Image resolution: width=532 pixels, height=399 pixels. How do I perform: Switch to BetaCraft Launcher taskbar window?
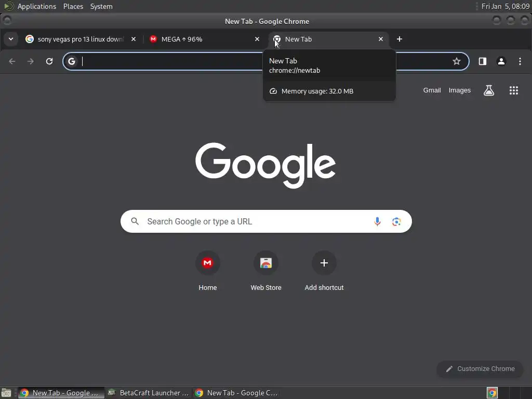coord(149,393)
